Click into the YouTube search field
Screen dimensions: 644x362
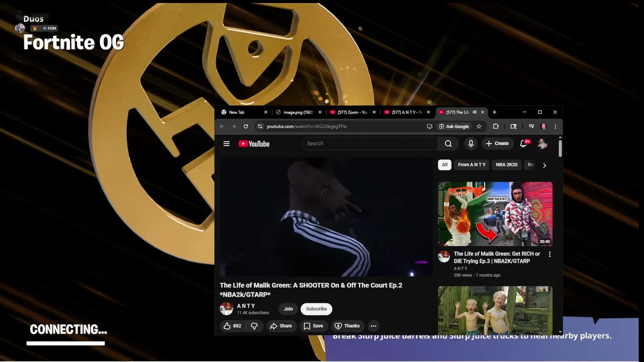pyautogui.click(x=370, y=144)
